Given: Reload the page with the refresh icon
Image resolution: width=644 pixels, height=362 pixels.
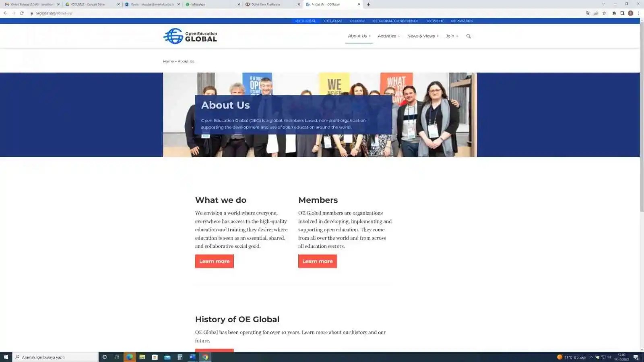Looking at the screenshot, I should (22, 13).
